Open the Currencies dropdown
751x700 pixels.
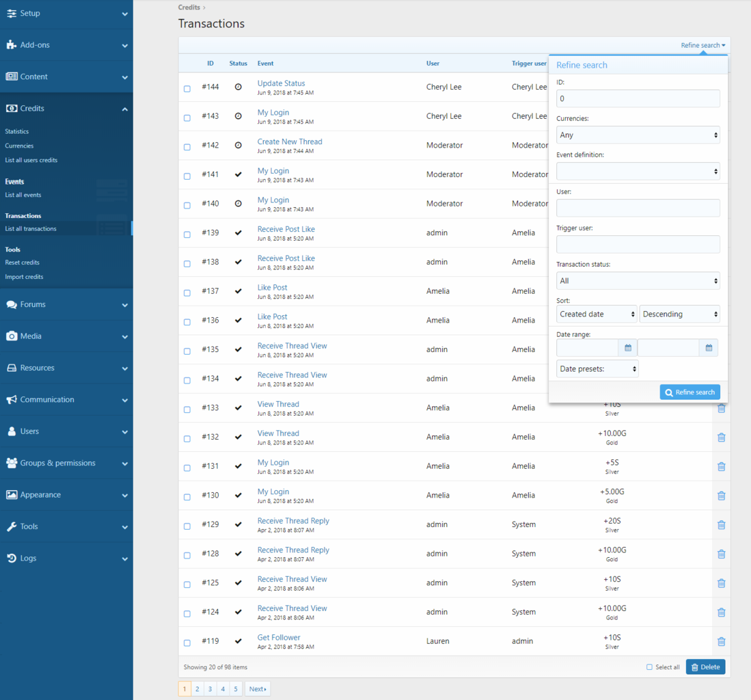coord(638,135)
